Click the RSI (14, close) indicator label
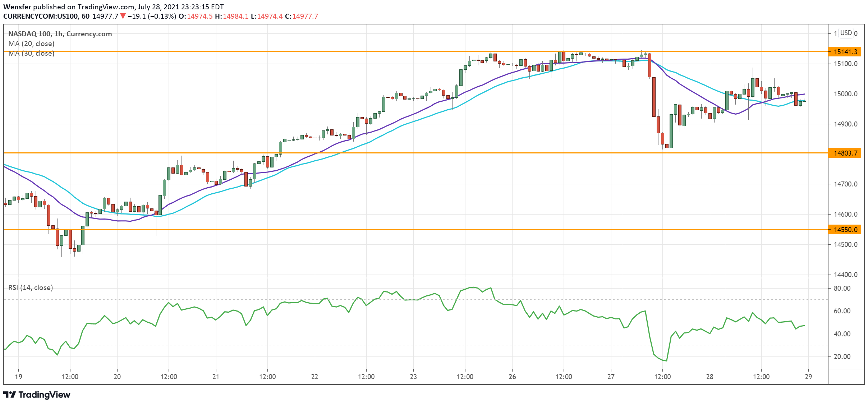The width and height of the screenshot is (868, 405). [31, 287]
